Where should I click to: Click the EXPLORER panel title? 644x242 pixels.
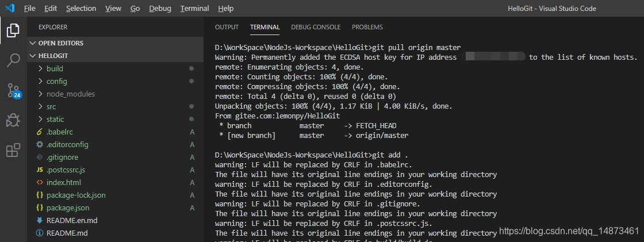tap(53, 27)
